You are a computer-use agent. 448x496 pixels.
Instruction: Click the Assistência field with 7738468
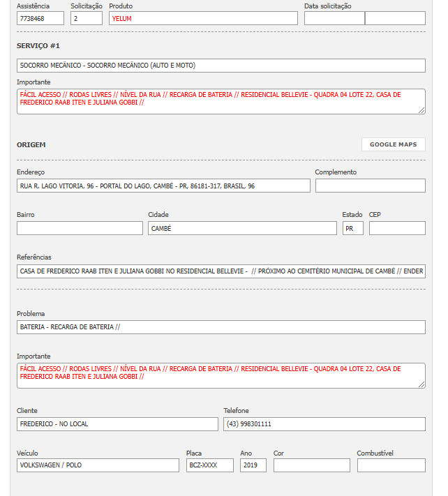(40, 18)
